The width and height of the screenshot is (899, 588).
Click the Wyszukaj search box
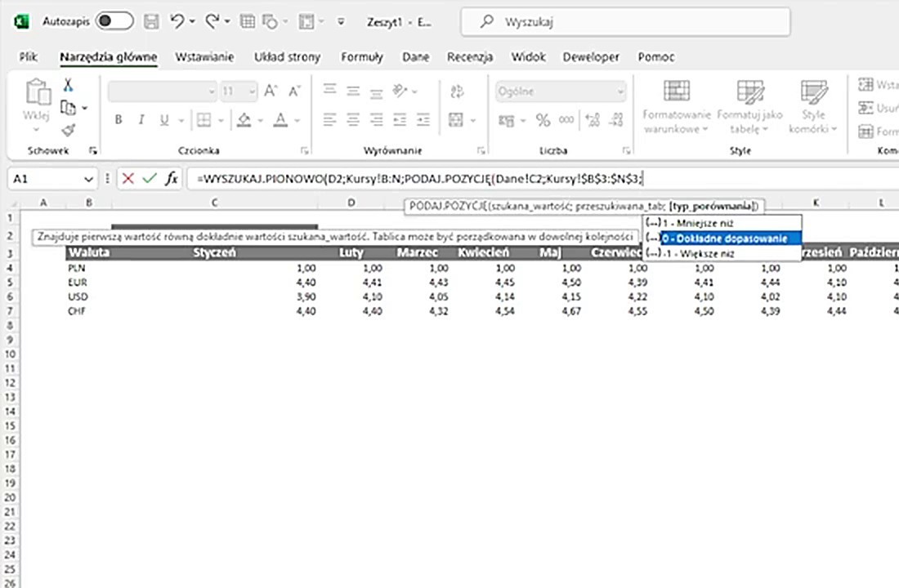625,22
